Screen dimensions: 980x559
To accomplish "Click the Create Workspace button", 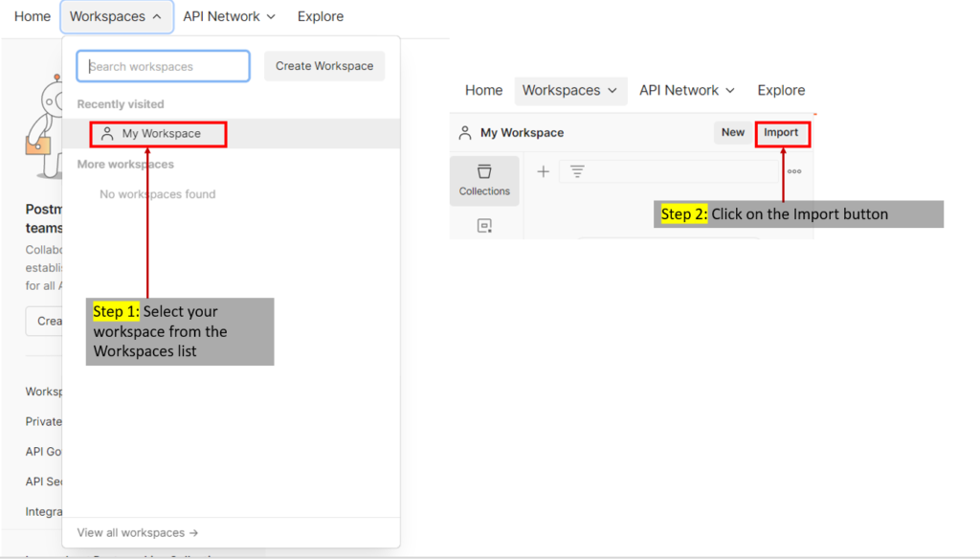I will click(324, 66).
